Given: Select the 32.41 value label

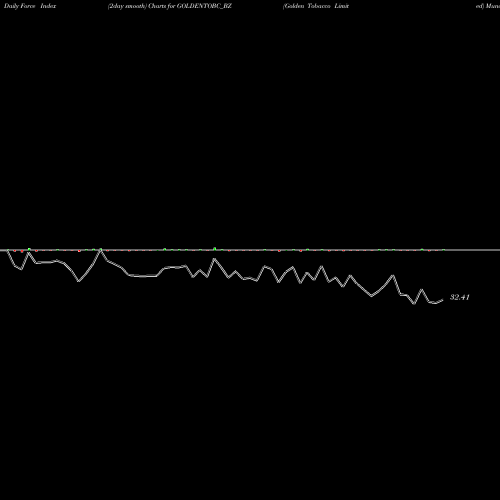Looking at the screenshot, I should pyautogui.click(x=460, y=297).
